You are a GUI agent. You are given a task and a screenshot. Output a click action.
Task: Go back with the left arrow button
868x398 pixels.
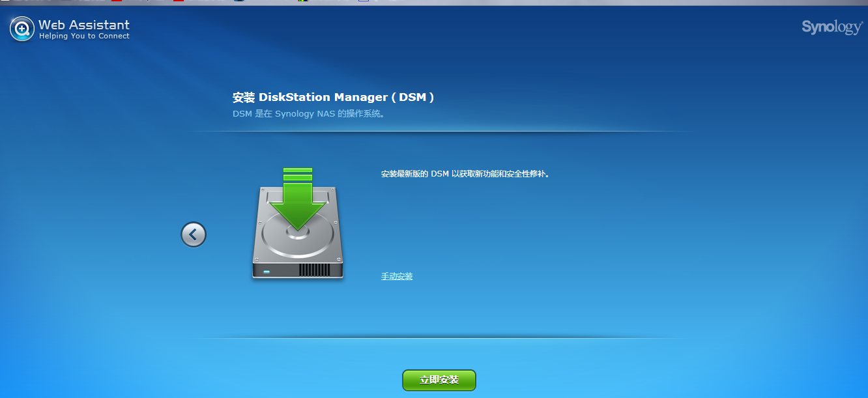(x=194, y=235)
